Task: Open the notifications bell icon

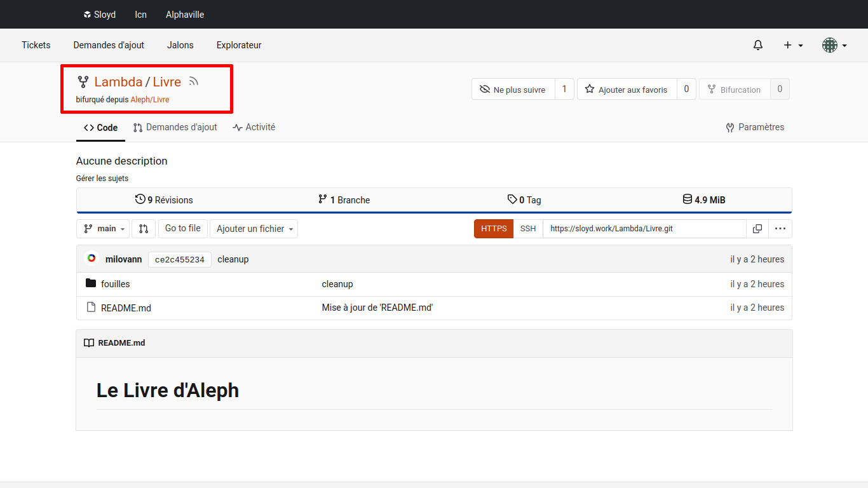Action: [757, 45]
